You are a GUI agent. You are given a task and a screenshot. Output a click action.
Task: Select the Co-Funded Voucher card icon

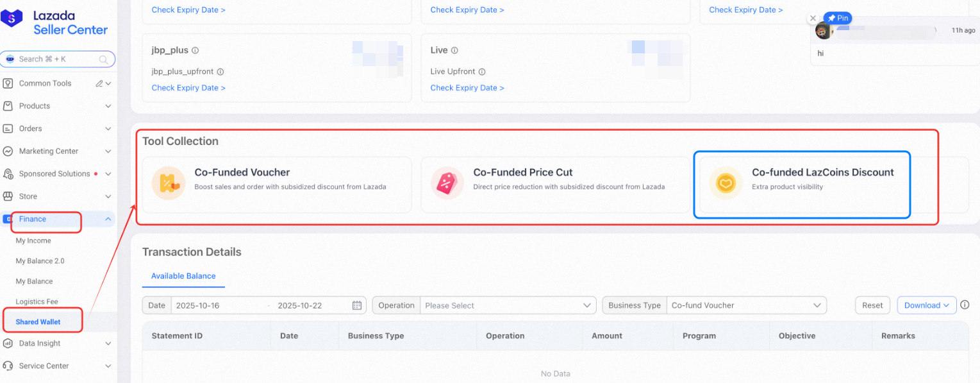168,183
